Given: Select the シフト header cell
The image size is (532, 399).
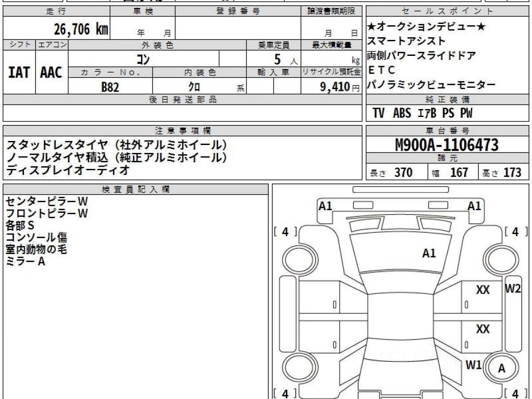Looking at the screenshot, I should coord(20,45).
